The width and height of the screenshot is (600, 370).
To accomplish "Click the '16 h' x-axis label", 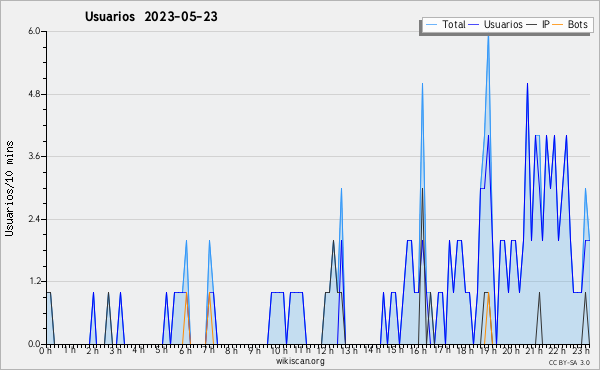I will click(x=418, y=351).
